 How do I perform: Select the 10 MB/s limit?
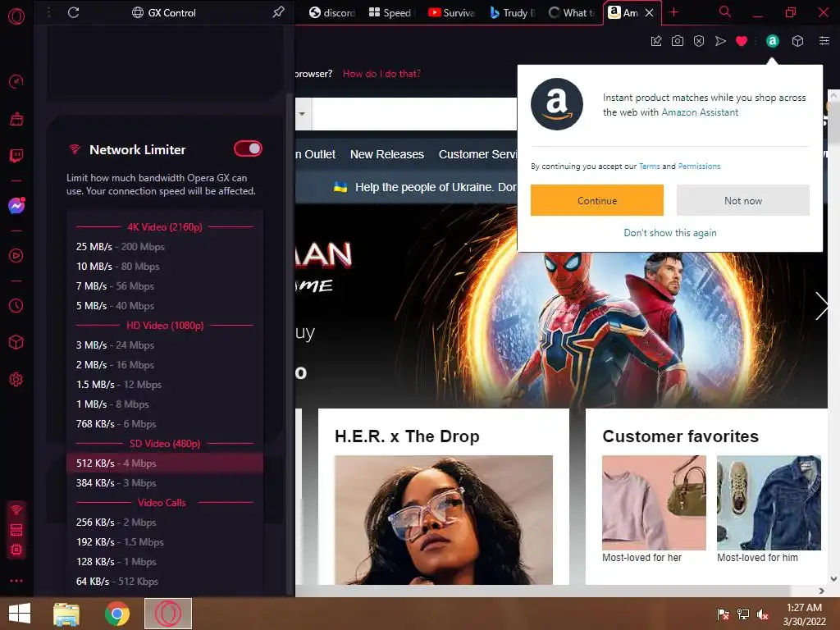(x=165, y=267)
